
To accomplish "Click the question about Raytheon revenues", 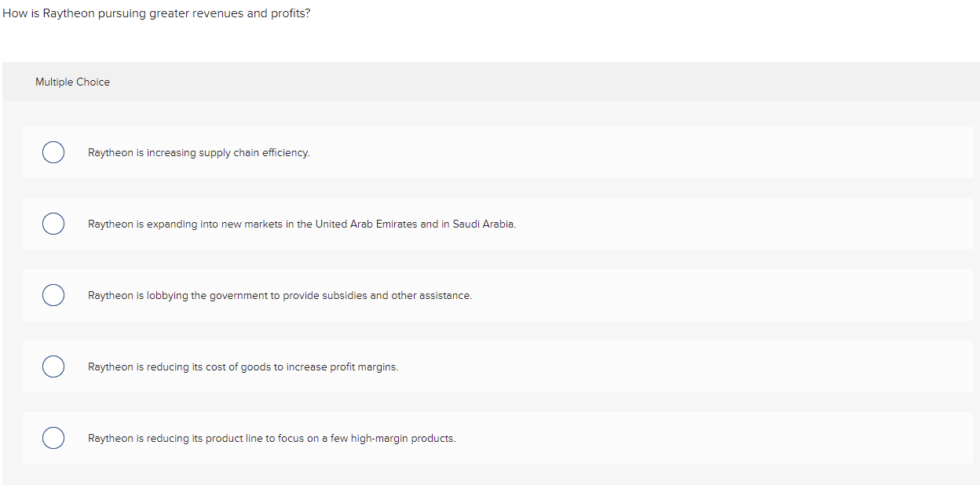I will tap(155, 13).
